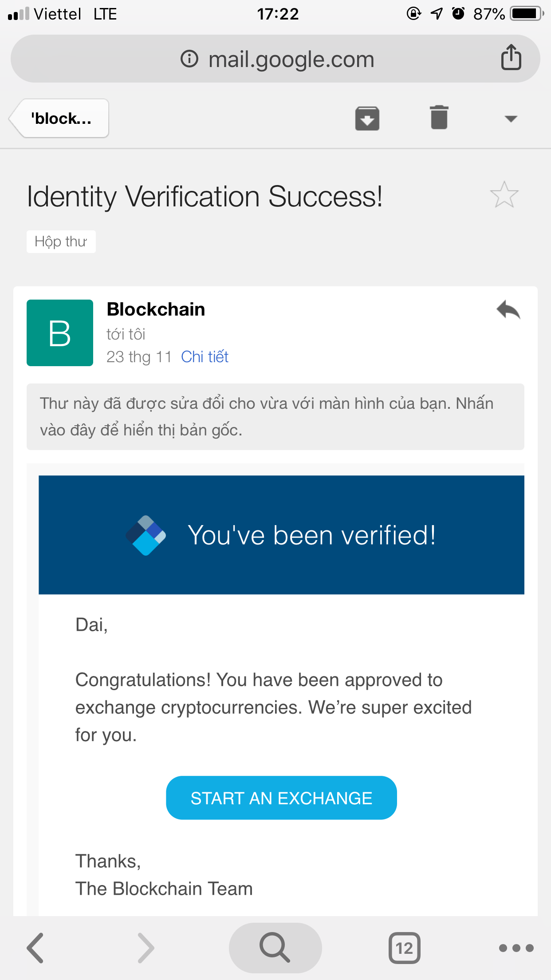Open the more actions dropdown arrow
This screenshot has width=551, height=980.
511,119
